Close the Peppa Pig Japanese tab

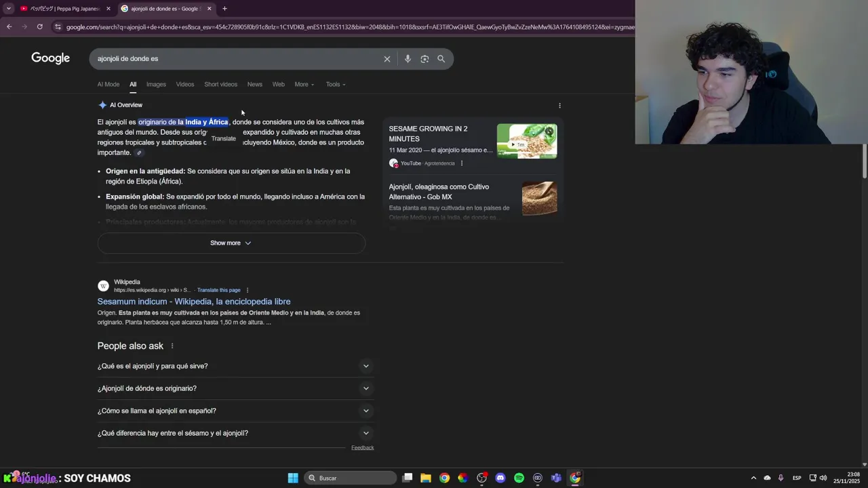(x=108, y=9)
